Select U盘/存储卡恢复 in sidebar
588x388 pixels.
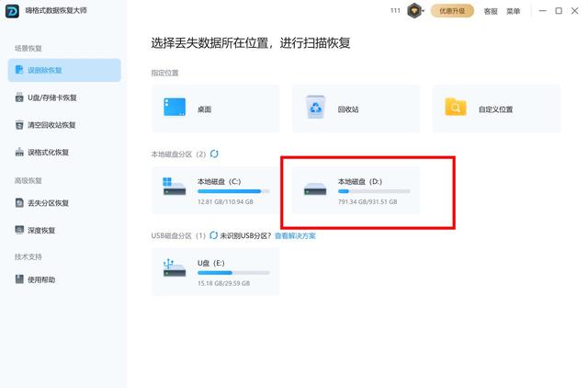[x=64, y=97]
